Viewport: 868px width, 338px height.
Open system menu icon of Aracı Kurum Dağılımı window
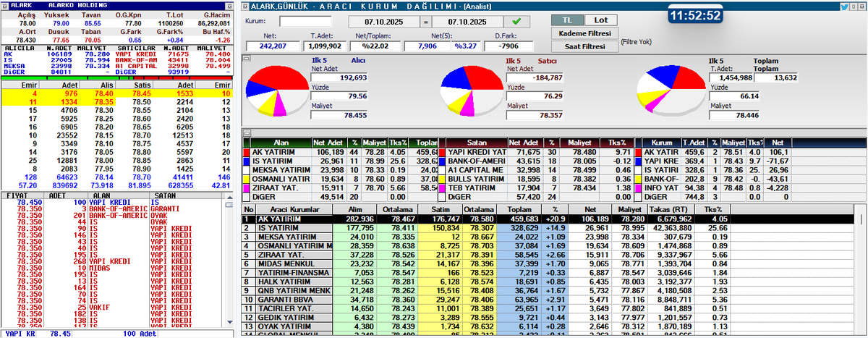point(244,6)
